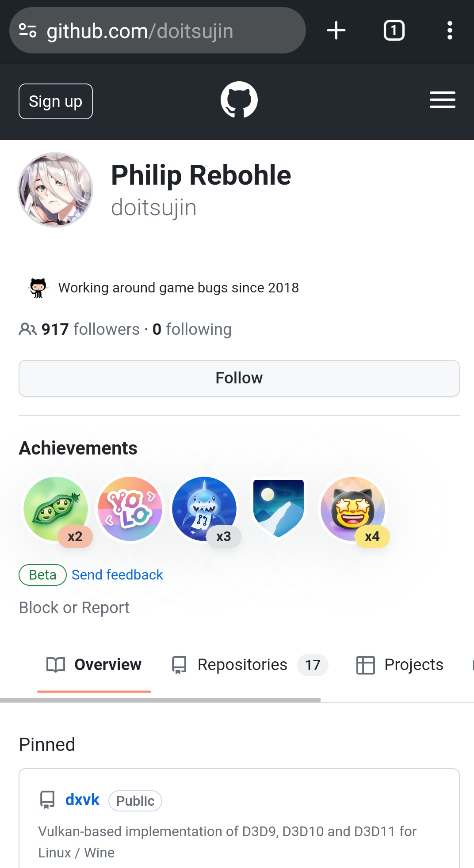Screen dimensions: 474x868
Task: Click the Pair Extraordinaire achievement badge
Action: pos(56,509)
